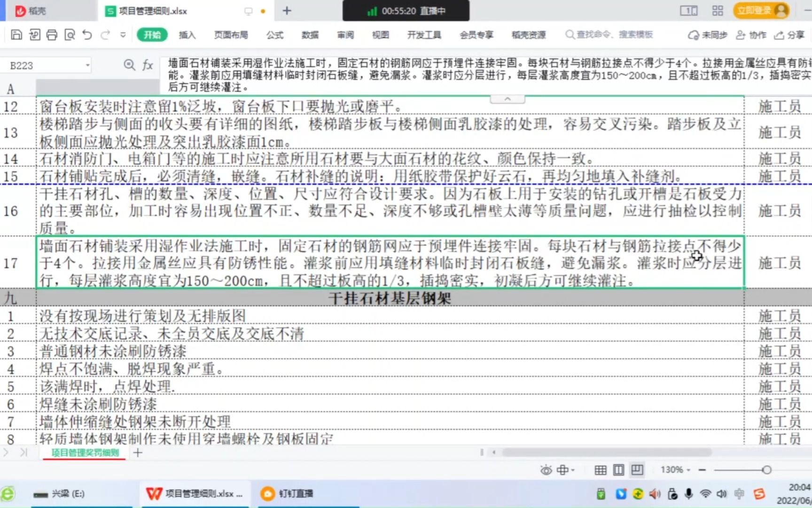This screenshot has height=508, width=812.
Task: Expand the Name Box dropdown arrow
Action: [x=87, y=65]
